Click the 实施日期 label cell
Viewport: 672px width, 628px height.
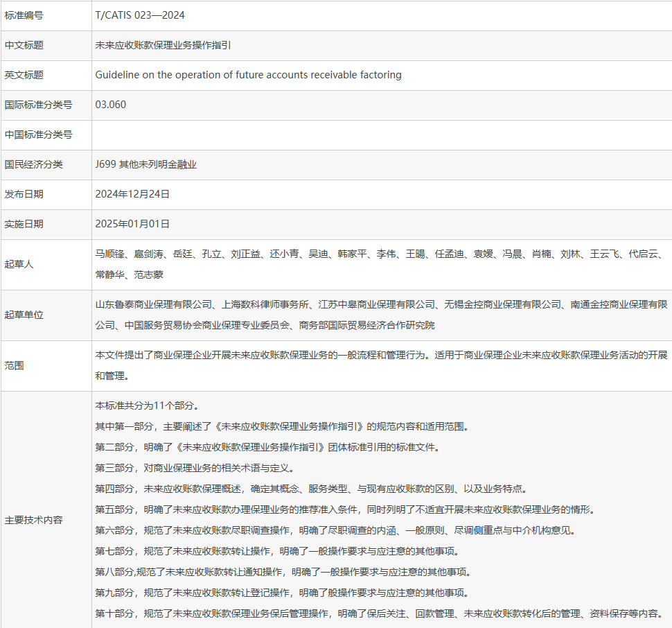[24, 224]
